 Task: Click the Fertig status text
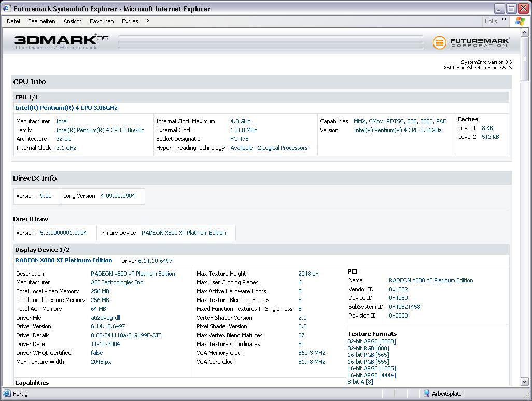[20, 394]
